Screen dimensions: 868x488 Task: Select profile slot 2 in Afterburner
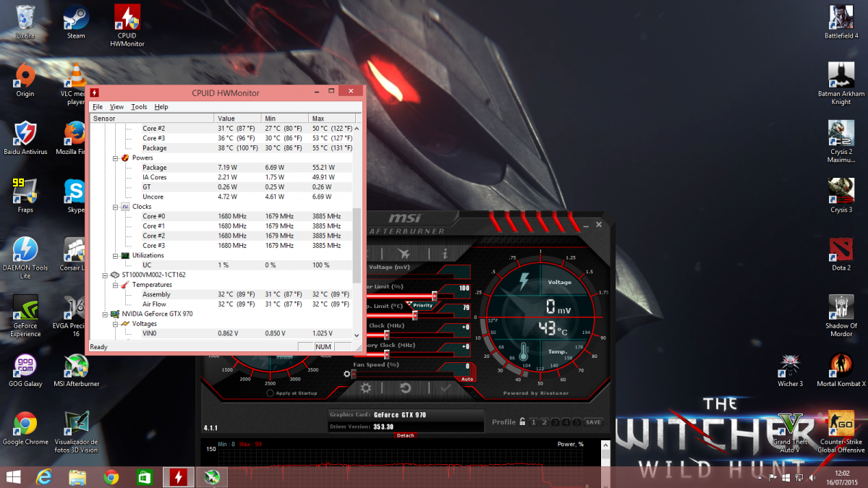[544, 422]
